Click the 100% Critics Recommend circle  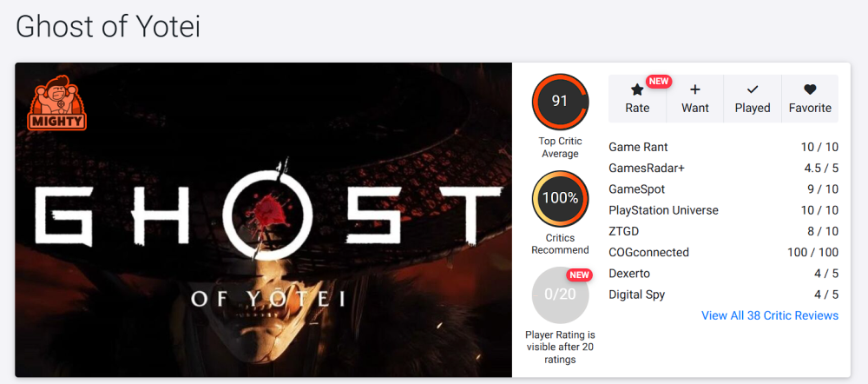pos(560,198)
